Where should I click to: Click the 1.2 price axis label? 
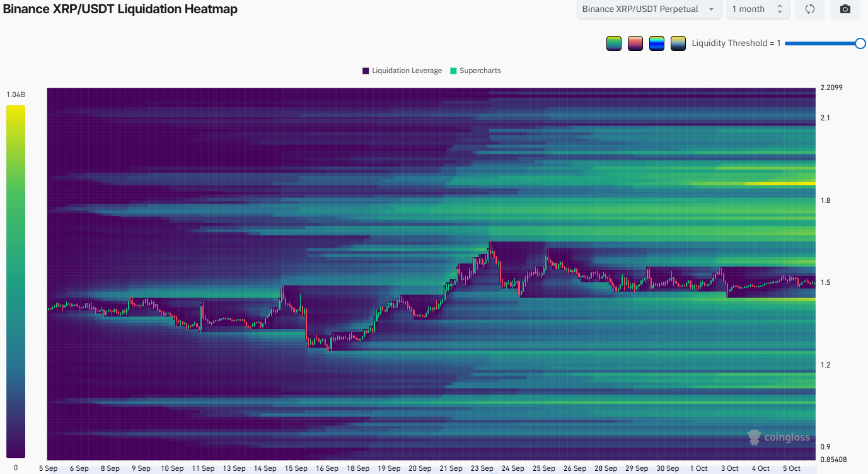825,365
